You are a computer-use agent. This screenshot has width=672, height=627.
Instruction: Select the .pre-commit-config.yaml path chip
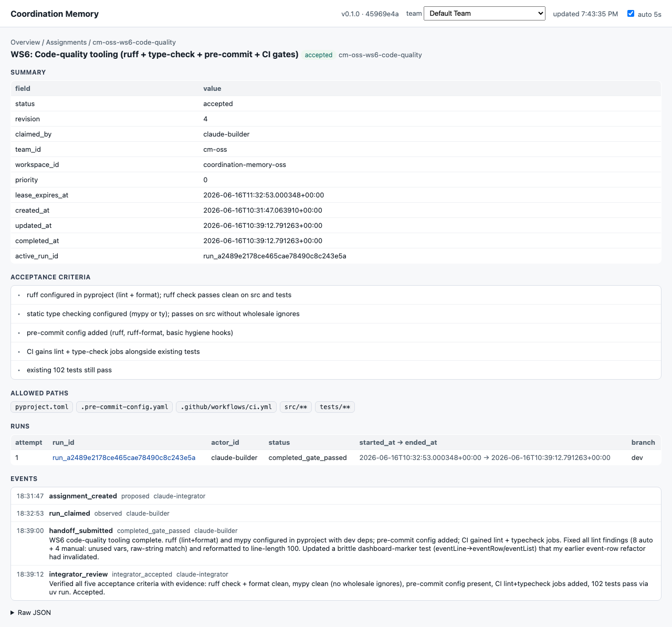124,407
